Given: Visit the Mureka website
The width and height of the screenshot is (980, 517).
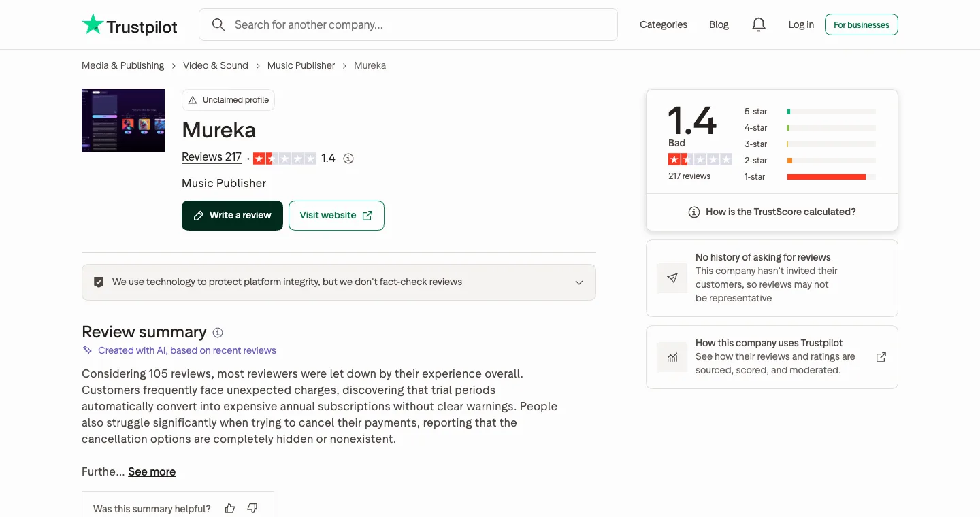Looking at the screenshot, I should point(336,216).
